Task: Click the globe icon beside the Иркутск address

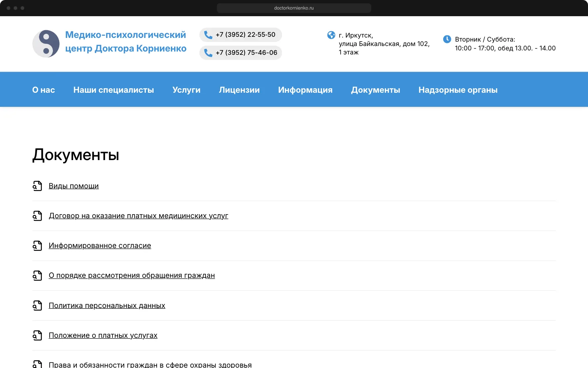Action: pos(331,35)
